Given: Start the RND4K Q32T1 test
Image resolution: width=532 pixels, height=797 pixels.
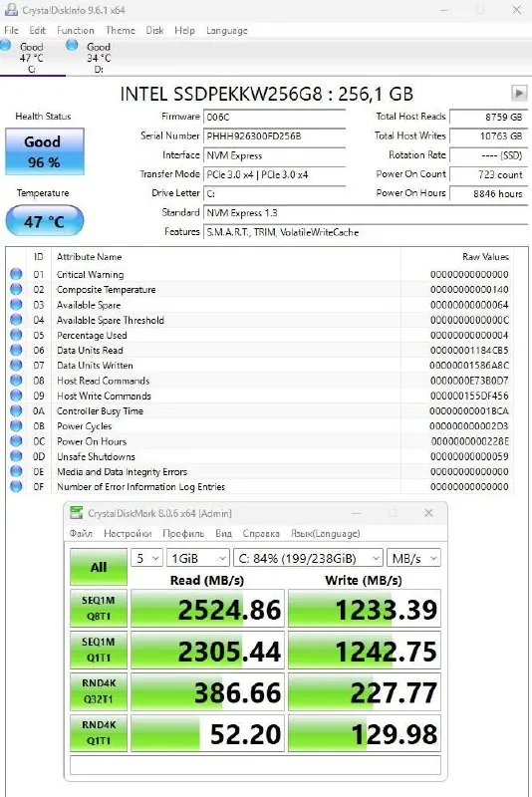Looking at the screenshot, I should tap(99, 691).
